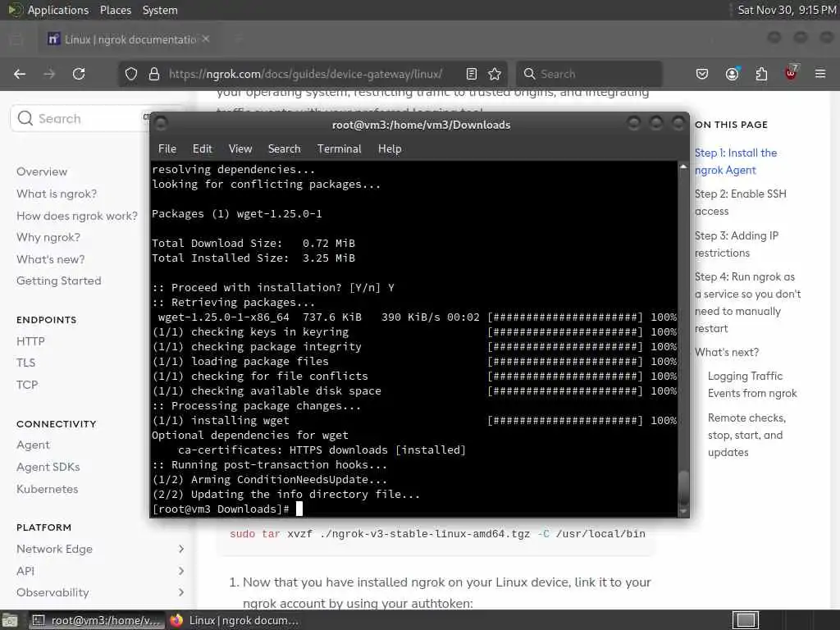Image resolution: width=840 pixels, height=630 pixels.
Task: Jump to Logging Traffic Events from ngrok
Action: pyautogui.click(x=752, y=384)
